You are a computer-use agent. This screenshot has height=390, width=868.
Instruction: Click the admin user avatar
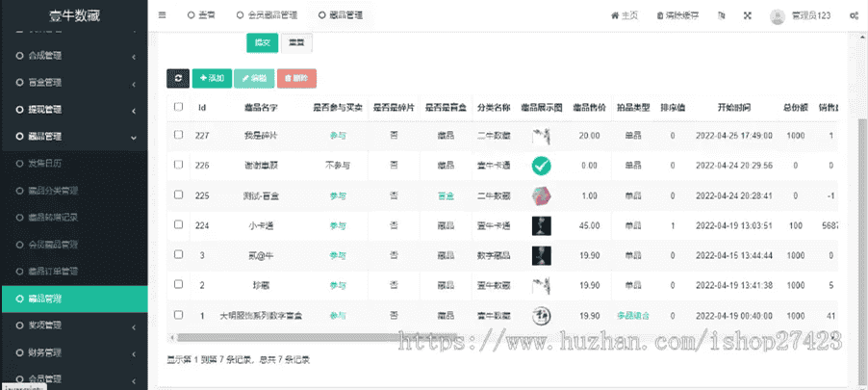777,15
